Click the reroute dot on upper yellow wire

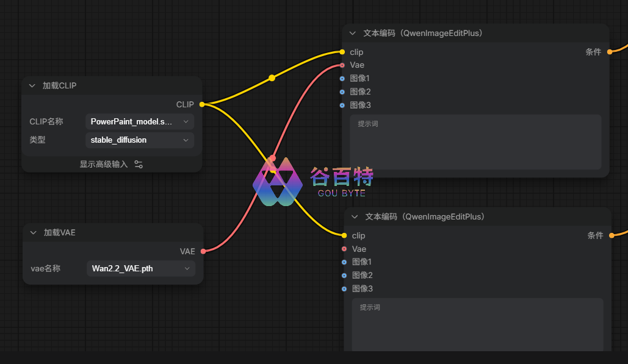point(272,77)
